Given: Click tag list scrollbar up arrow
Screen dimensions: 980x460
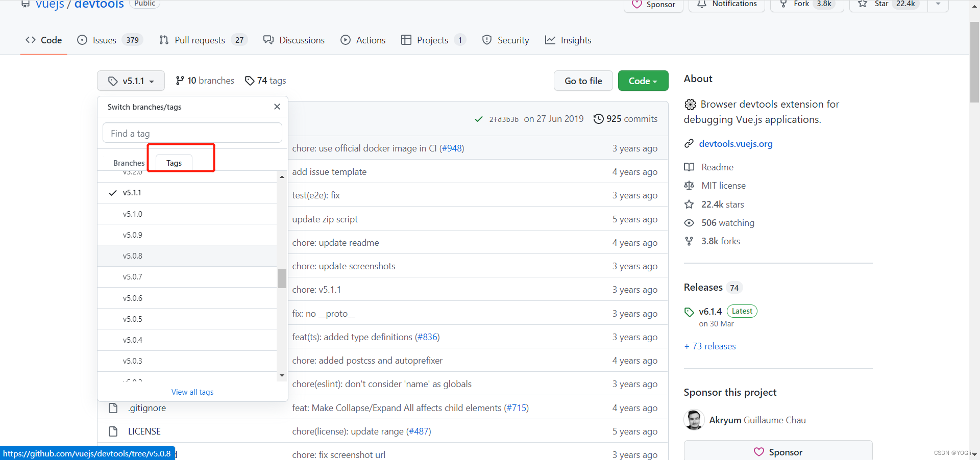Looking at the screenshot, I should tap(282, 176).
